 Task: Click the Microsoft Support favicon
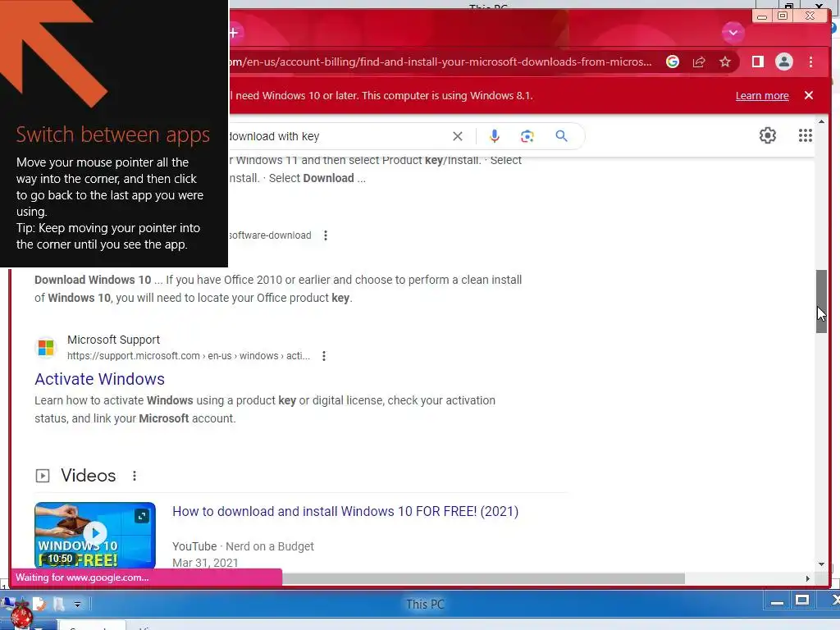pyautogui.click(x=46, y=348)
